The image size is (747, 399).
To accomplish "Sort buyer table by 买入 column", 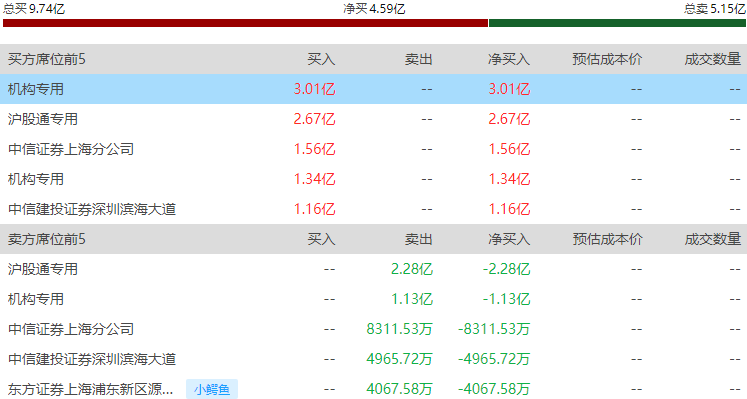I will point(321,59).
